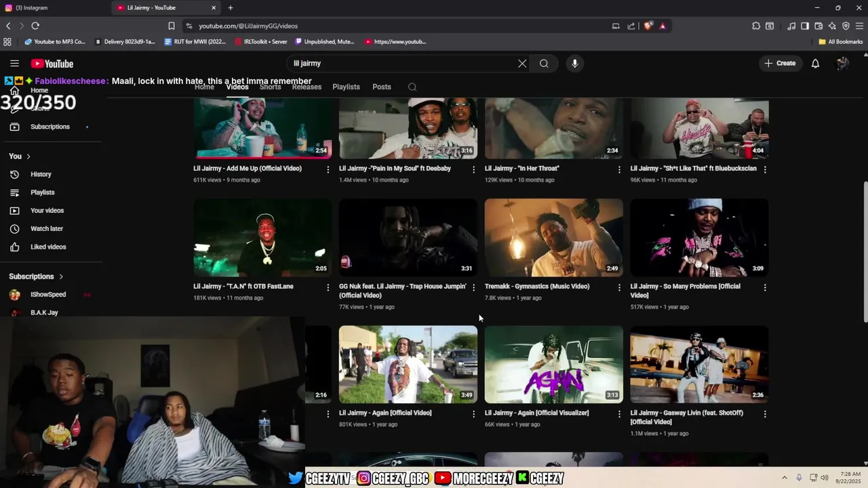The width and height of the screenshot is (868, 488).
Task: Open options for 'So Many Problems' video
Action: point(765,287)
